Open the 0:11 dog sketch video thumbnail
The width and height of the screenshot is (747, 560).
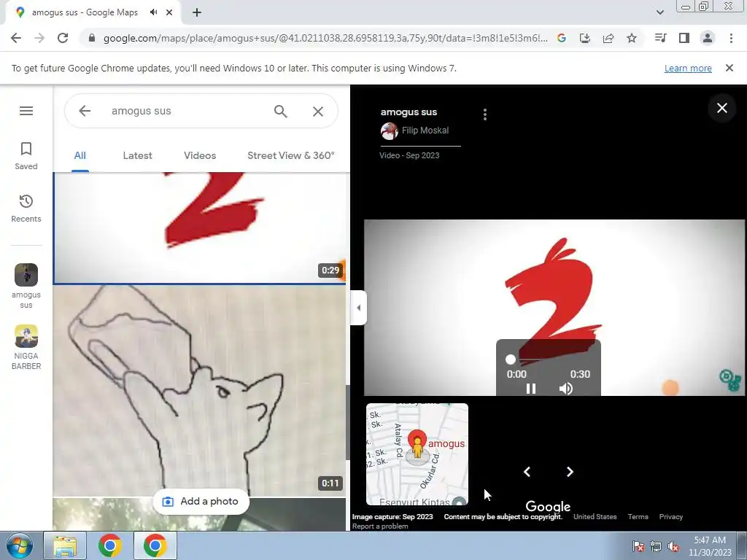tap(199, 391)
